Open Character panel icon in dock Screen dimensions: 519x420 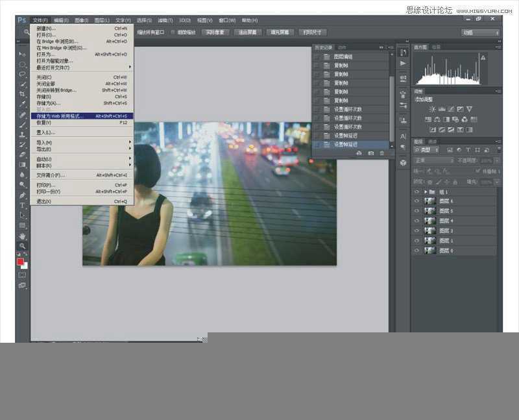coord(403,136)
